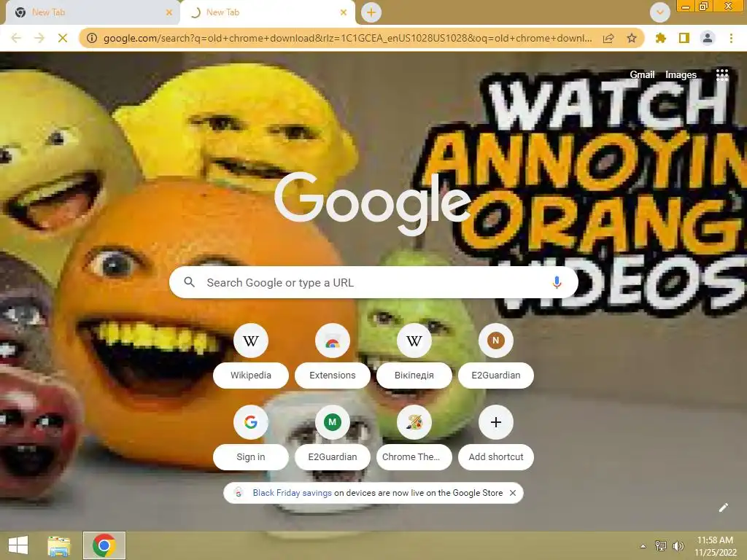Open Google apps grid launcher
Screen dimensions: 747x560
tap(722, 75)
